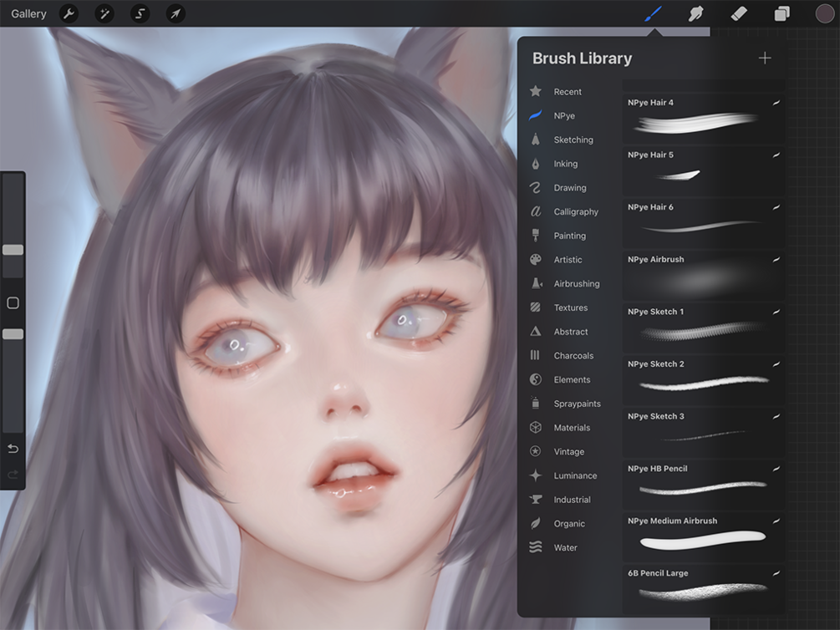Screen dimensions: 840x630
Task: Select the NPye brush set
Action: [569, 115]
